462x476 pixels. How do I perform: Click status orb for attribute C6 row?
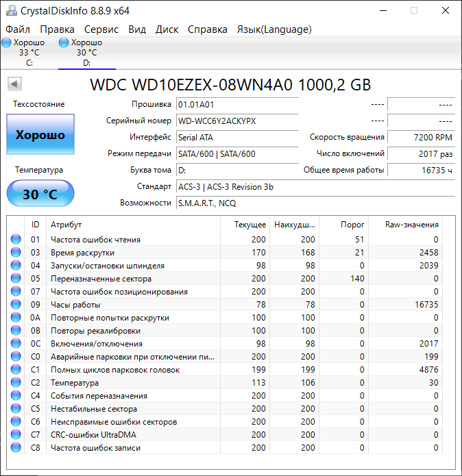click(x=16, y=422)
